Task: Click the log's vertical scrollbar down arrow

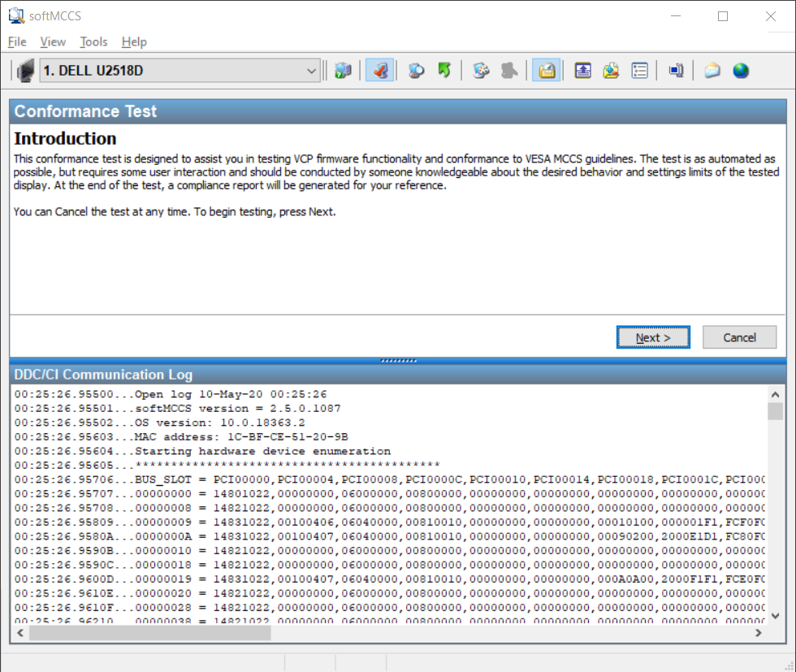Action: click(775, 616)
